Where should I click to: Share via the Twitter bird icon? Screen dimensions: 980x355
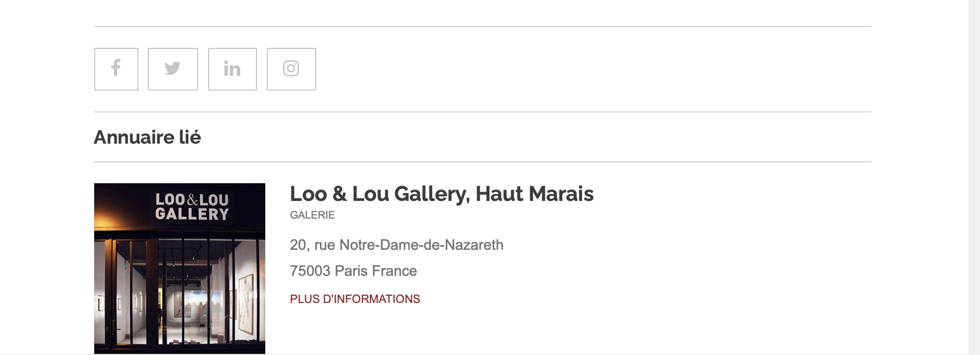(x=173, y=69)
